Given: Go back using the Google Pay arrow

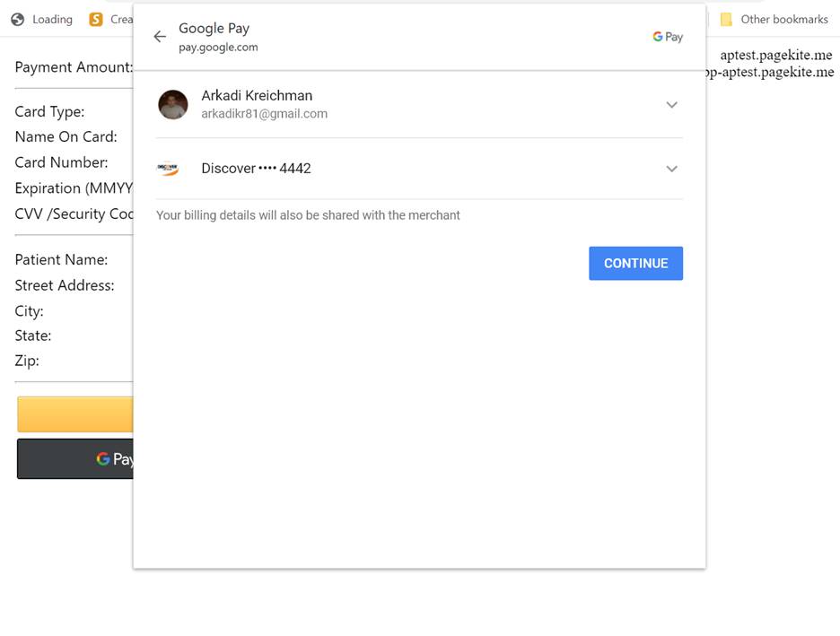Looking at the screenshot, I should [x=160, y=37].
